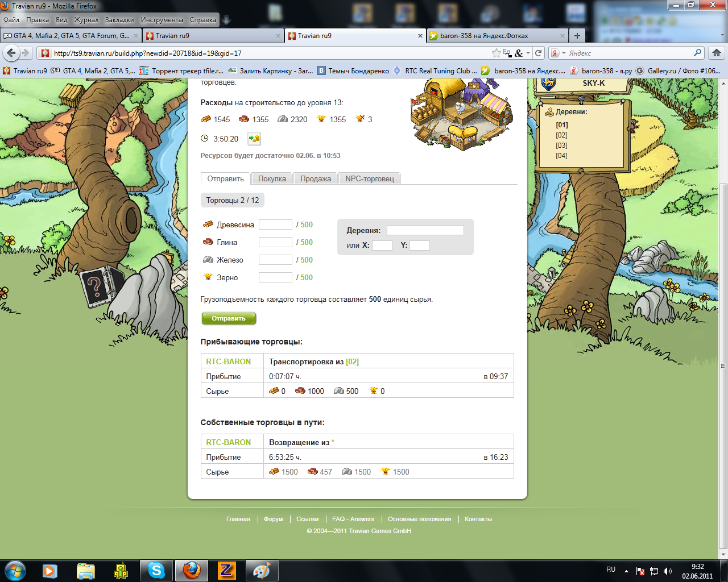
Task: Close the active Travian ru9 tab
Action: [x=420, y=36]
